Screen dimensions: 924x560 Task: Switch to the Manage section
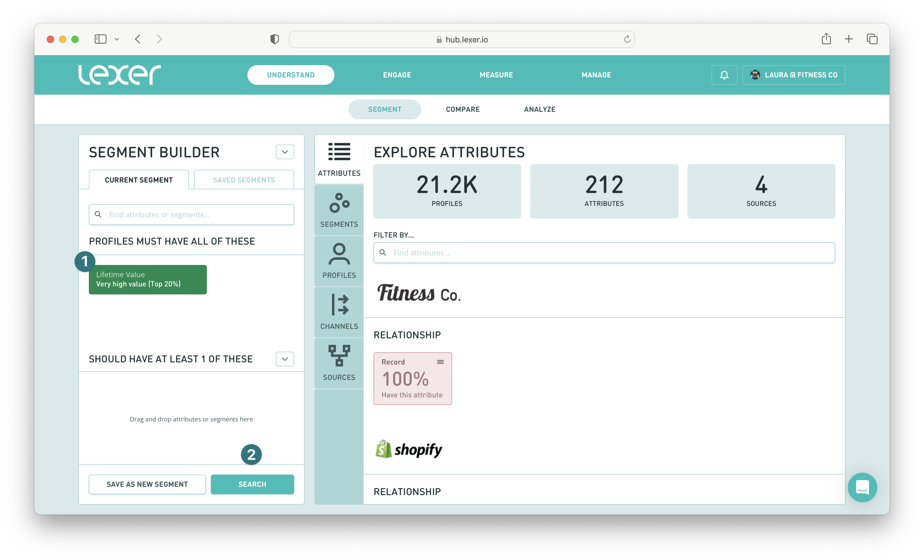point(596,75)
